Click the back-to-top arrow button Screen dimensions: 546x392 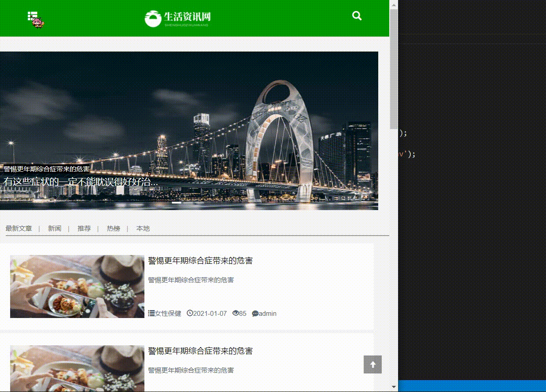click(373, 365)
